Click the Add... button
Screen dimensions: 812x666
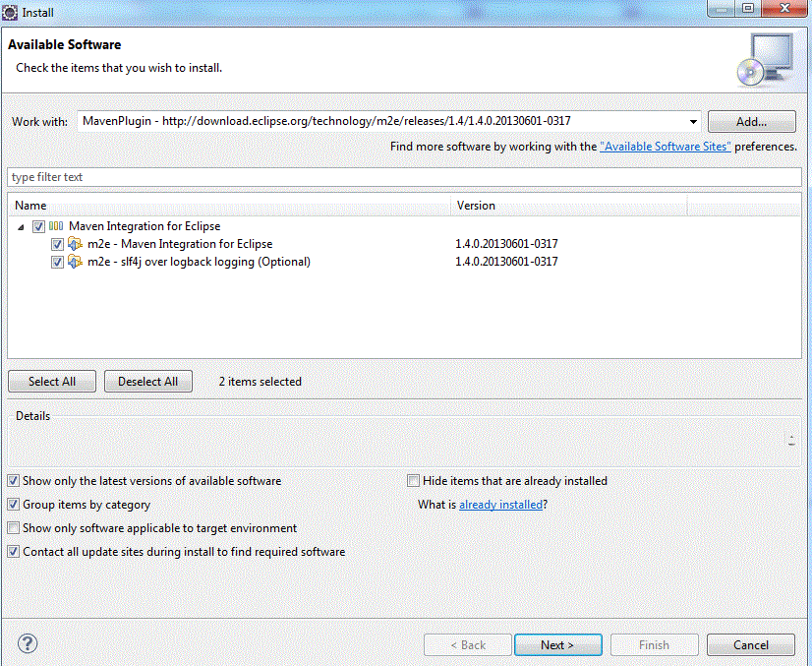pyautogui.click(x=751, y=122)
